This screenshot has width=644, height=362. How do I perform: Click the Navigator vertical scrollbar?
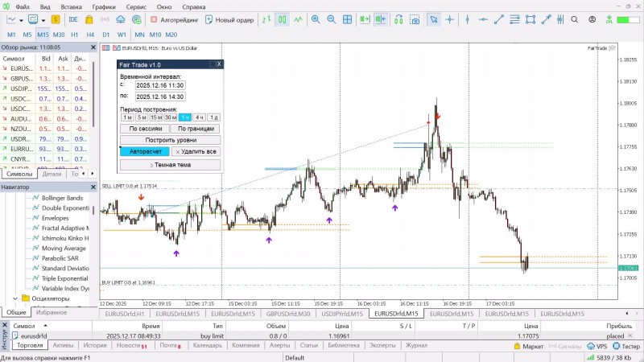pyautogui.click(x=93, y=210)
